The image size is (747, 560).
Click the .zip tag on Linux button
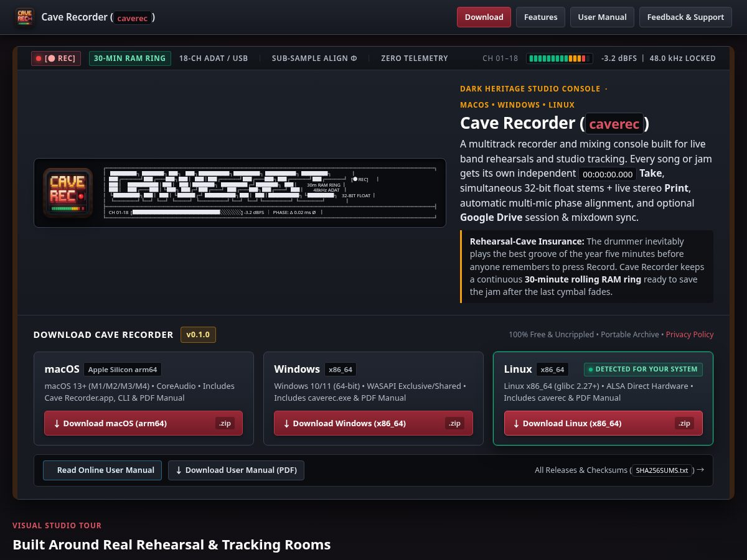coord(684,423)
